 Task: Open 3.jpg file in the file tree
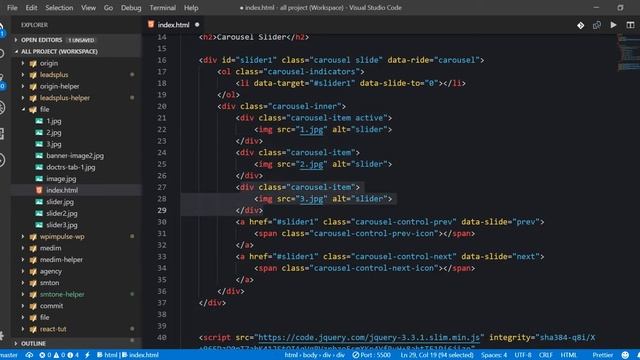(53, 144)
